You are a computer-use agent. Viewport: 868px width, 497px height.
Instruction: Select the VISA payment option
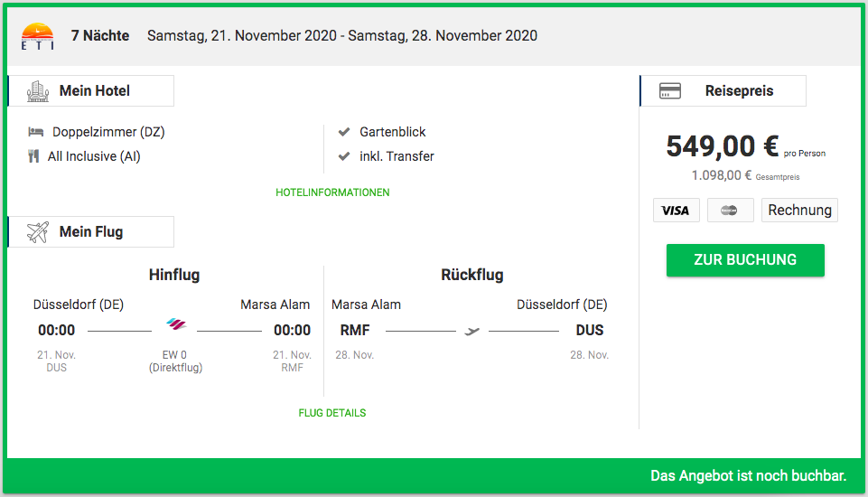676,211
